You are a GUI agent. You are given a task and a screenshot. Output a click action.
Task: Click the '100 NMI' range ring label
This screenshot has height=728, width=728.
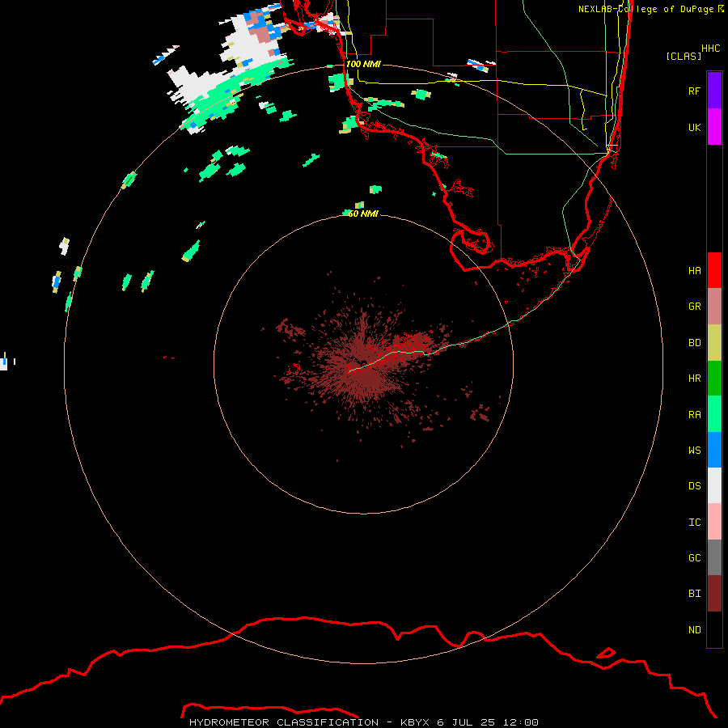pos(363,64)
